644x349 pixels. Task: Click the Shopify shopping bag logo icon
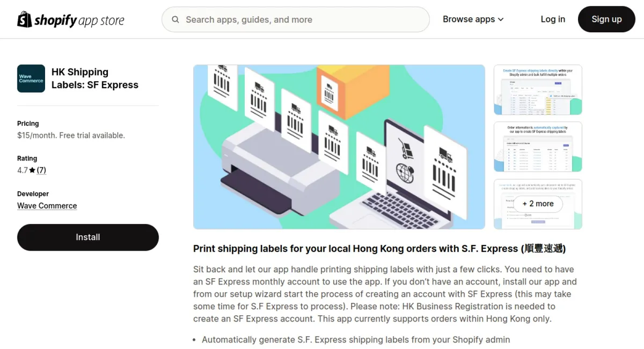[25, 19]
